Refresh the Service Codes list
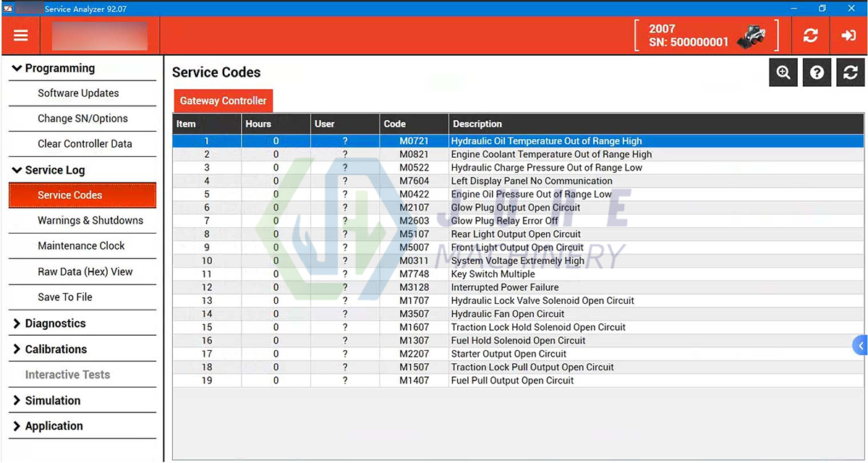 [850, 72]
